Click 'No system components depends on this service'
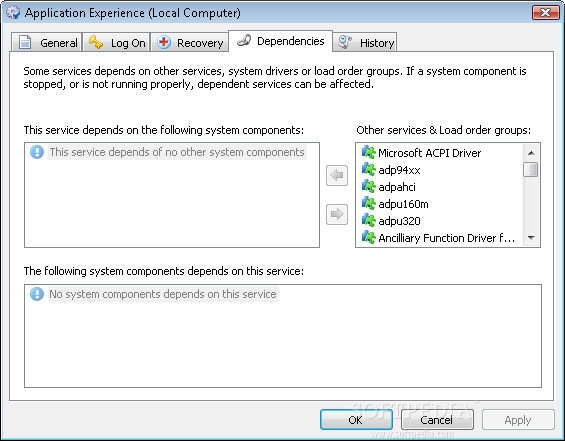The image size is (565, 441). pyautogui.click(x=163, y=294)
